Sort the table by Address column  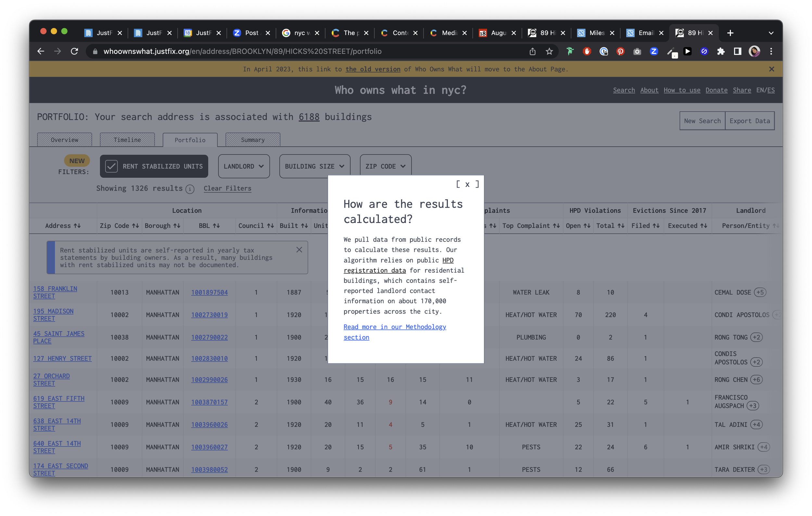pyautogui.click(x=63, y=226)
